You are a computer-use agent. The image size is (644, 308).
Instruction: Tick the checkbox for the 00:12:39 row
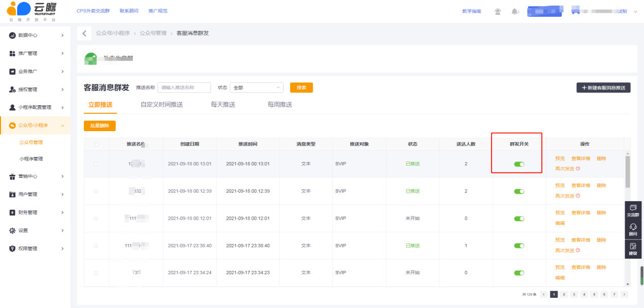[96, 191]
